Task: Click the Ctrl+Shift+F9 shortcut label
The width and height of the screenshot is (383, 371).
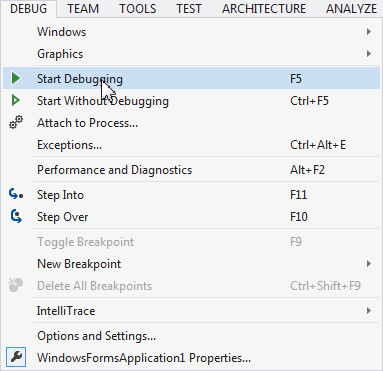Action: coord(325,286)
